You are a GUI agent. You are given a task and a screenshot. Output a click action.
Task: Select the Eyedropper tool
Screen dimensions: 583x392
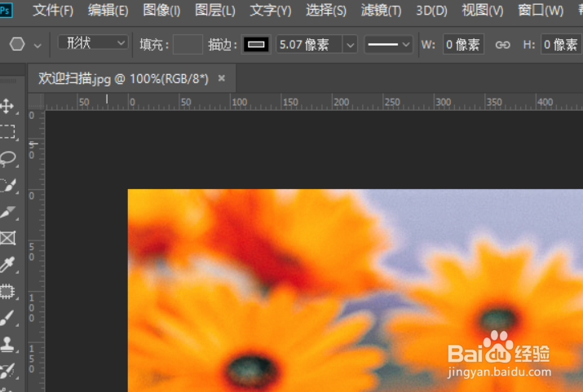pyautogui.click(x=7, y=265)
